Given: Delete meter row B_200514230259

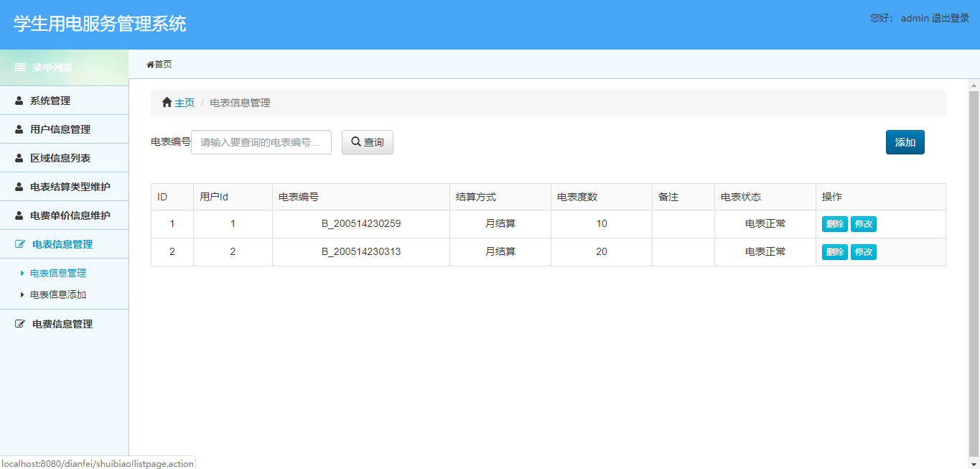Looking at the screenshot, I should tap(835, 224).
